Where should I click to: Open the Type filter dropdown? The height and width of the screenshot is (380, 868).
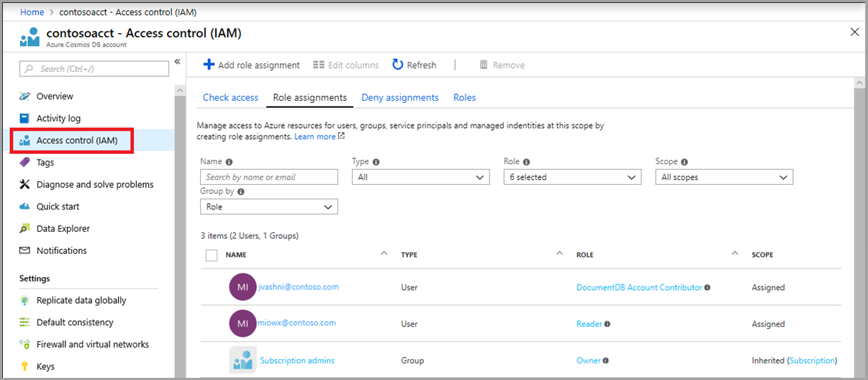pos(420,177)
